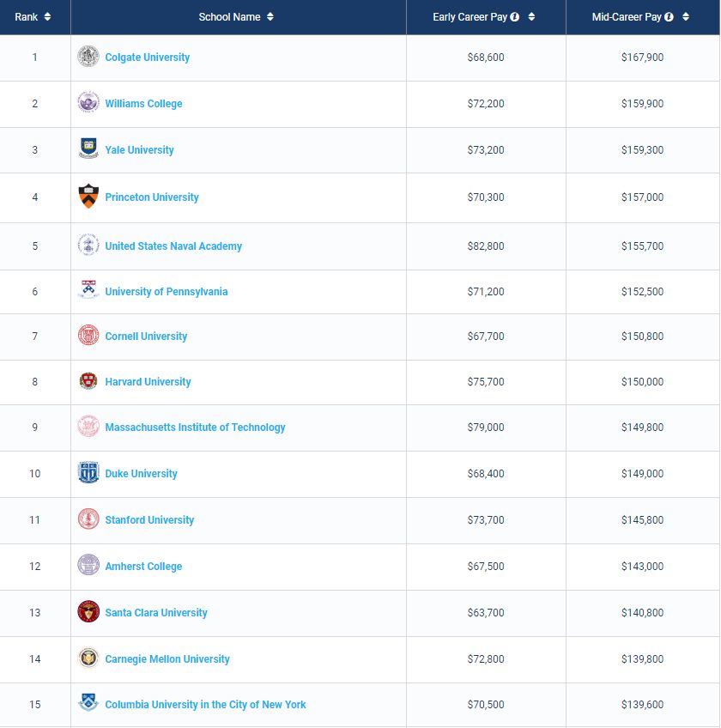
Task: Click the Princeton University orange shield logo
Action: tap(88, 196)
